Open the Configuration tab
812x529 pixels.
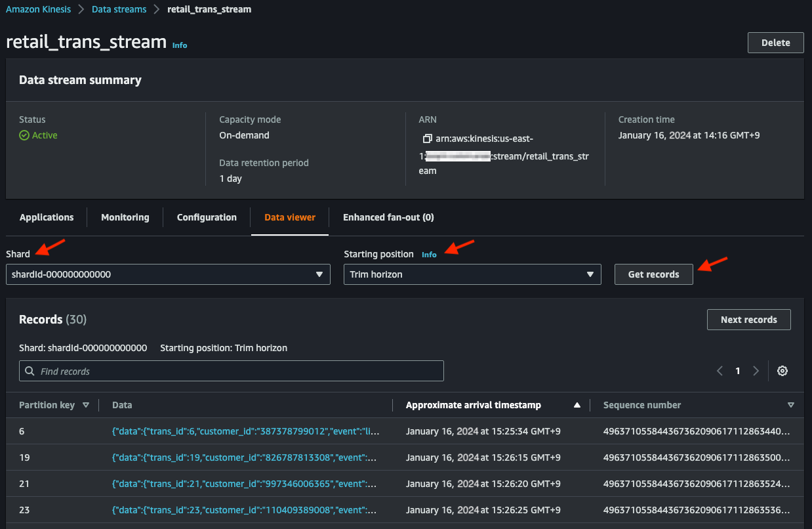pos(207,217)
